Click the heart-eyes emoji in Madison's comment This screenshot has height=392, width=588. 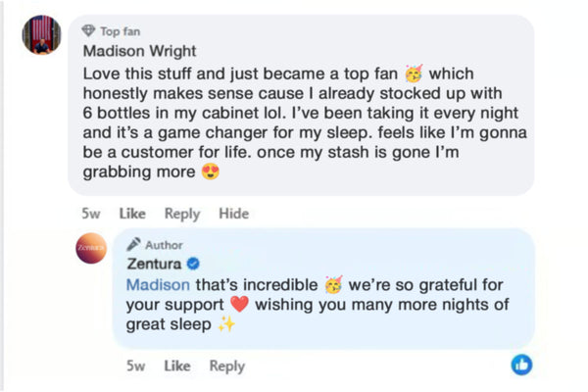point(210,172)
